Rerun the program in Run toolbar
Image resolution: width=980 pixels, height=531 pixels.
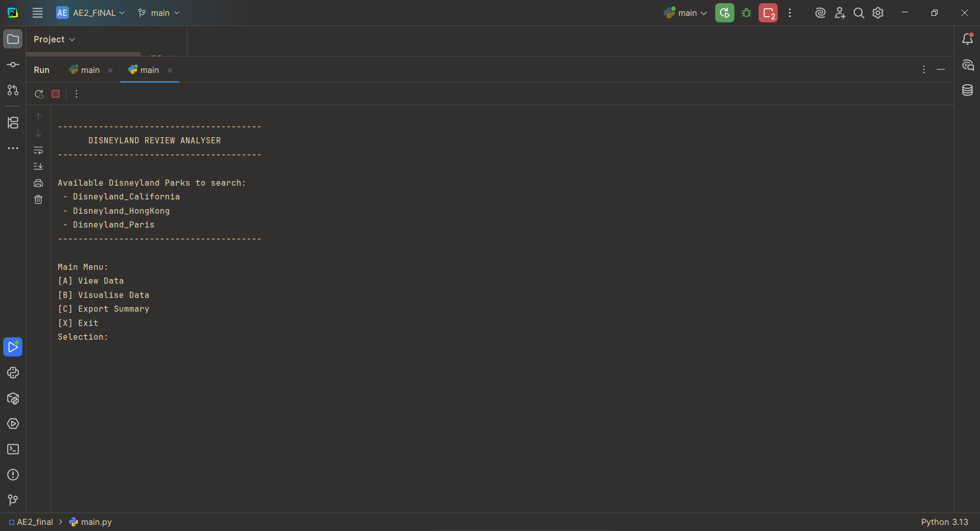[x=39, y=94]
